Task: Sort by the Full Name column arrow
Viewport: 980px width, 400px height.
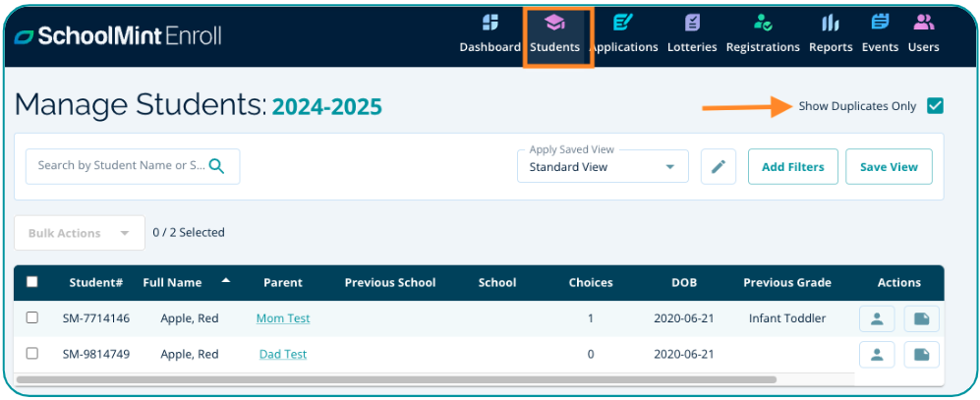Action: 226,281
